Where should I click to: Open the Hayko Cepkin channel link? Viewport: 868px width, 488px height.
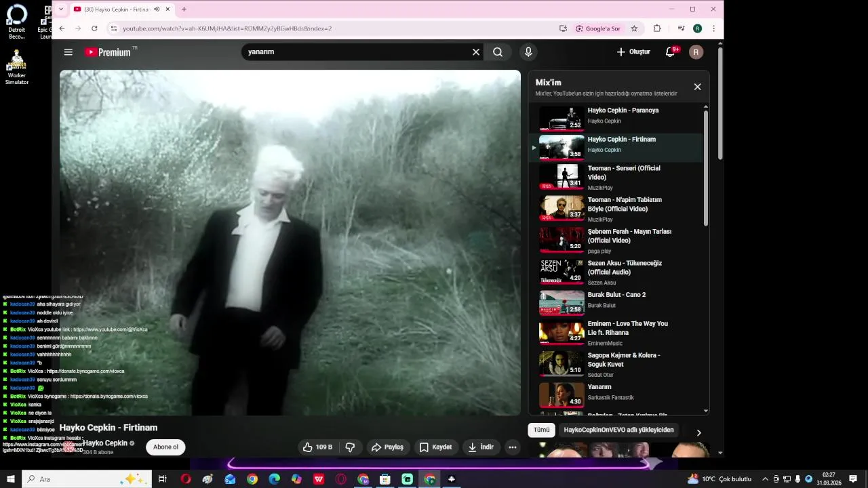105,443
